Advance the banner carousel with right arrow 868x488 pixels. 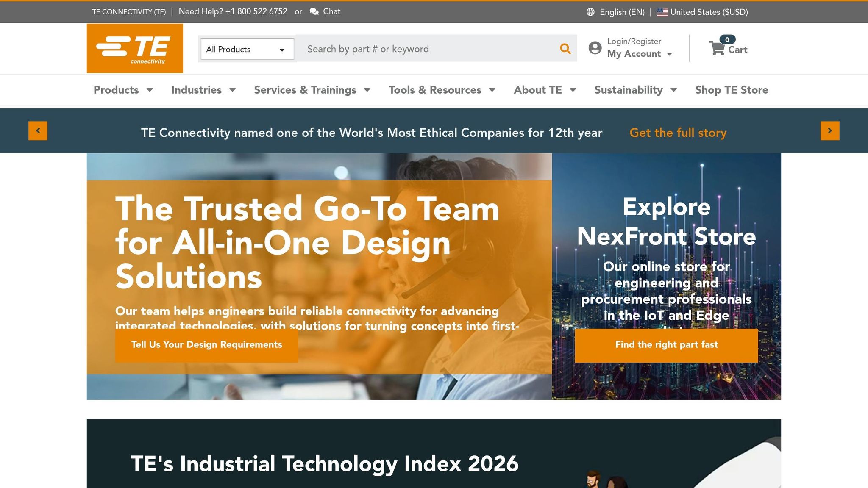(x=829, y=130)
